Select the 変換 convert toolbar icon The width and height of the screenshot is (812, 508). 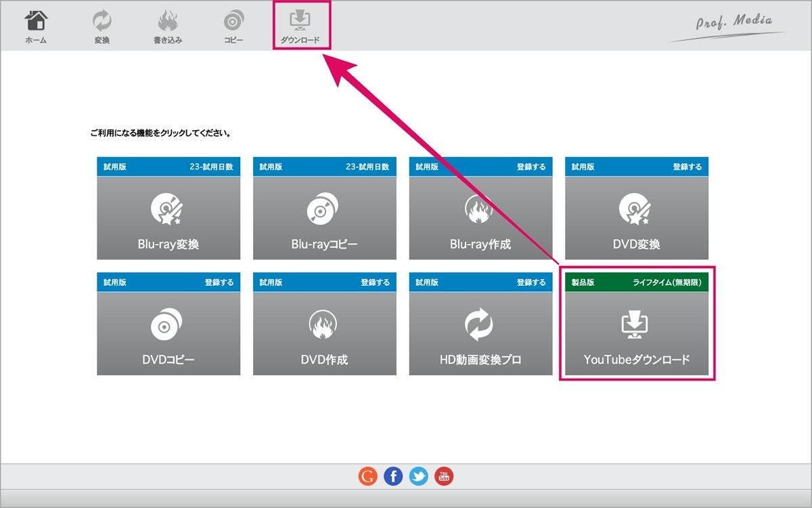[x=102, y=26]
